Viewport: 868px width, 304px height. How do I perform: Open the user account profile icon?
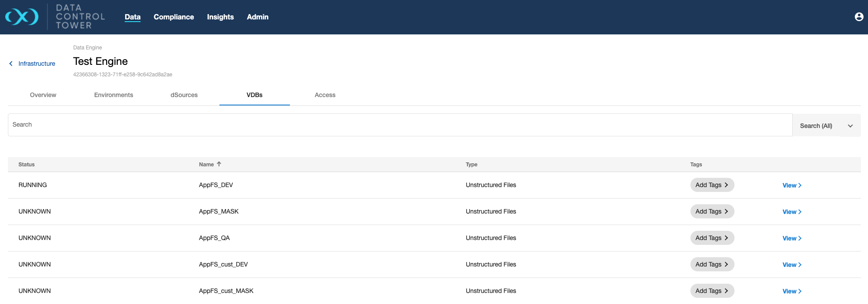859,17
